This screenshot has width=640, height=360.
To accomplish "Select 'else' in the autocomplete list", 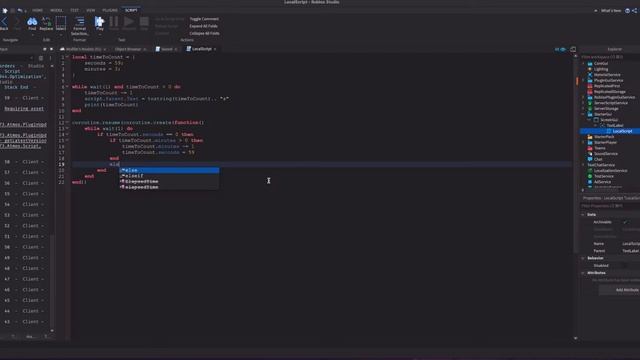I will [169, 170].
